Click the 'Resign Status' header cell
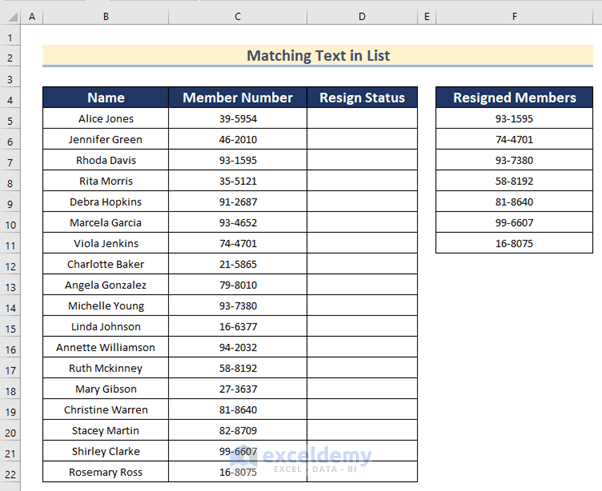This screenshot has width=602, height=491. tap(362, 98)
